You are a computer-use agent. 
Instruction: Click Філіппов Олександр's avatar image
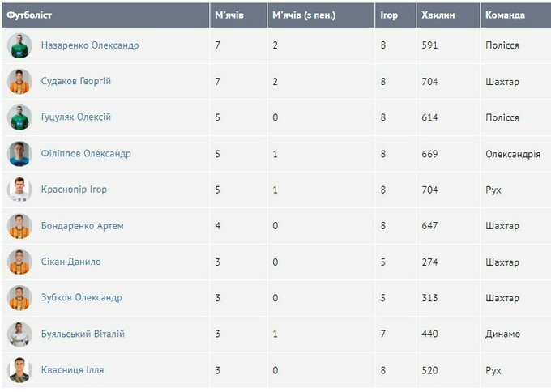click(x=19, y=154)
